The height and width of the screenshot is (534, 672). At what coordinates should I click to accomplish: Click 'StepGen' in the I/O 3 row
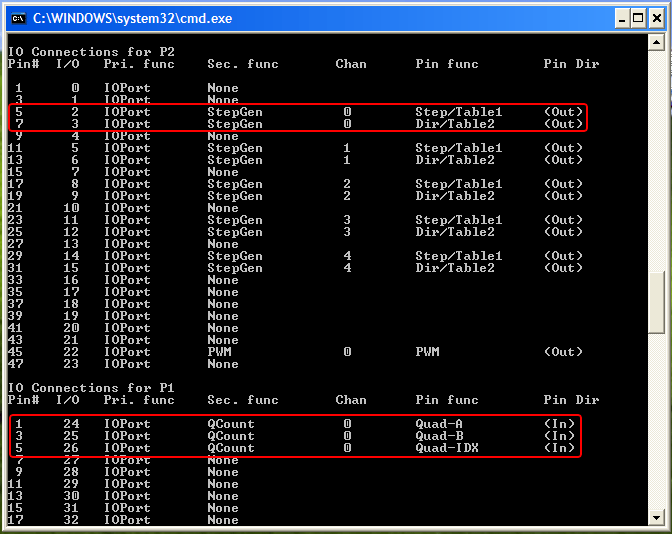pos(235,124)
